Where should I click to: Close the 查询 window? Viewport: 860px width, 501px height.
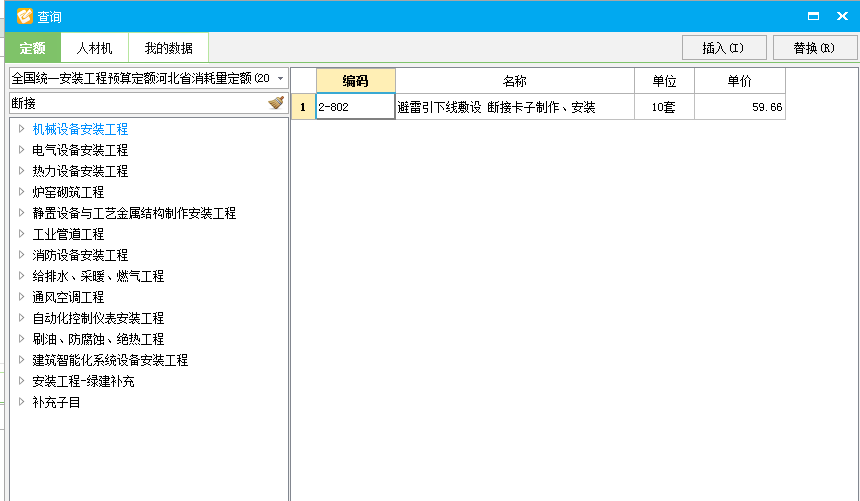tap(842, 16)
